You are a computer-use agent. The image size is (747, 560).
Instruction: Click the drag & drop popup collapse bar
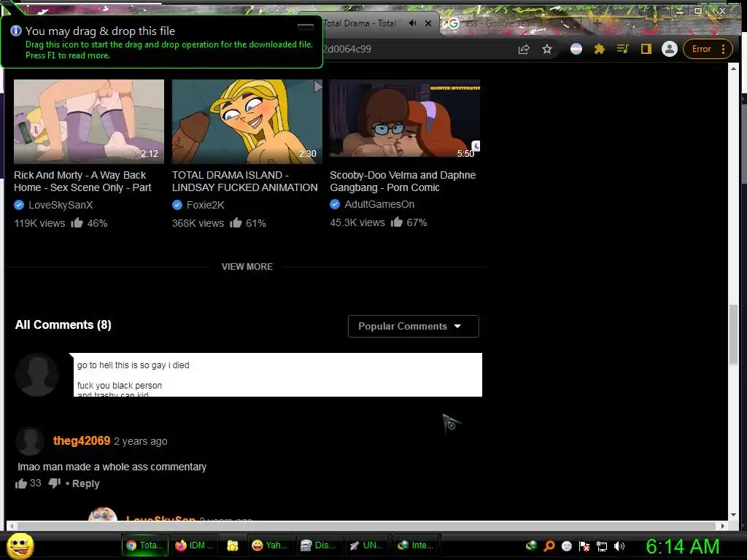(306, 26)
